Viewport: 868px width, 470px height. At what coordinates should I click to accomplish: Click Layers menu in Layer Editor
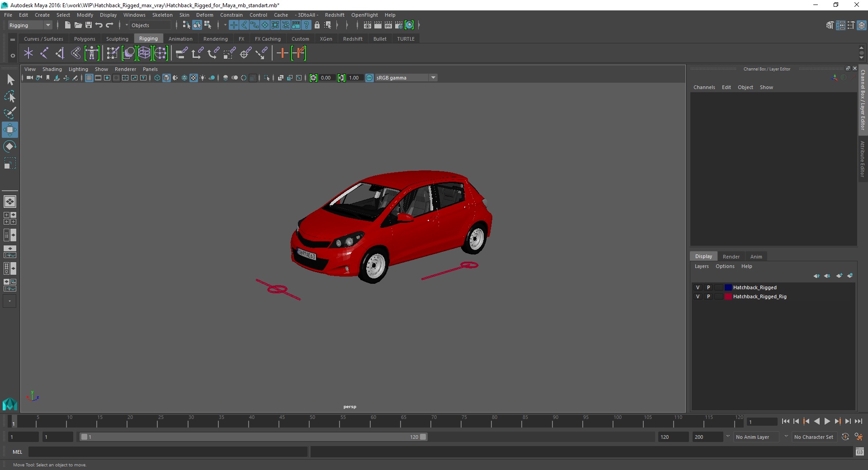(x=702, y=266)
